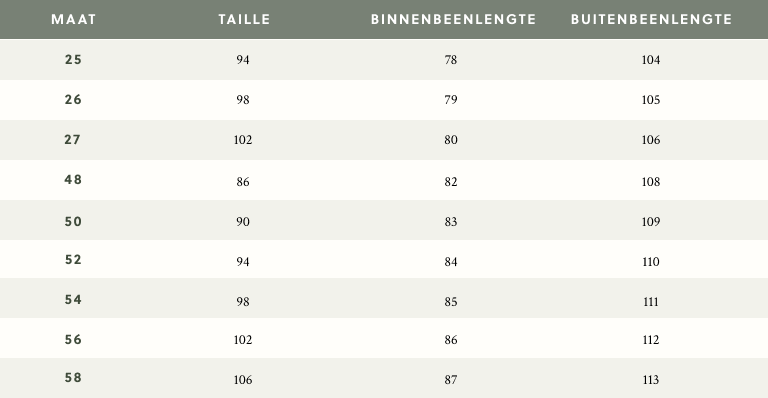768x398 pixels.
Task: Click the BUITENBEENLENGTE column header
Action: click(x=651, y=20)
